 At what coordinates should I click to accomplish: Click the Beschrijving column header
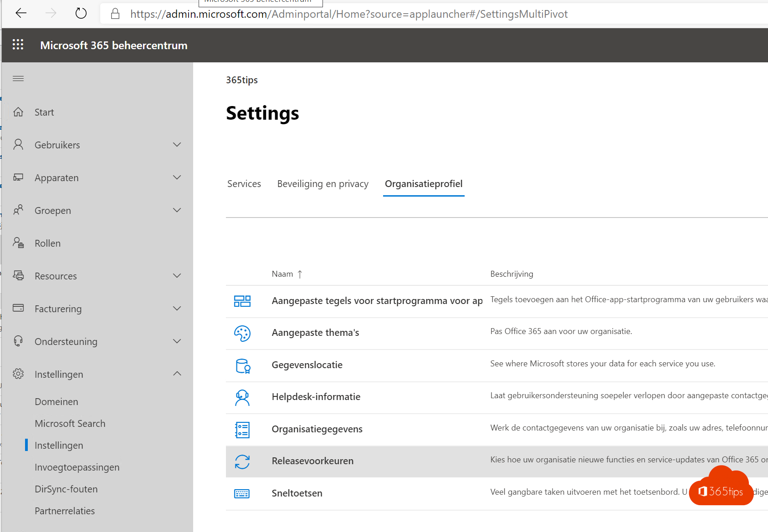[512, 274]
